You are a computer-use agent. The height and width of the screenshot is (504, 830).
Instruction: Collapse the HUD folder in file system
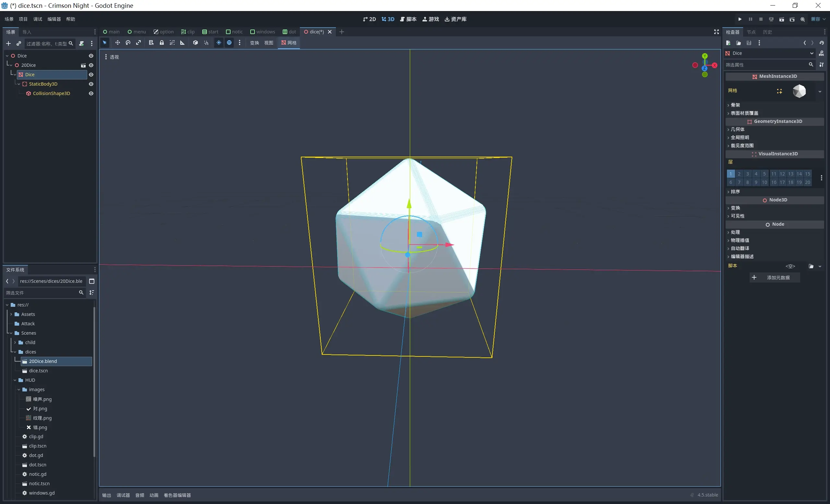[15, 380]
